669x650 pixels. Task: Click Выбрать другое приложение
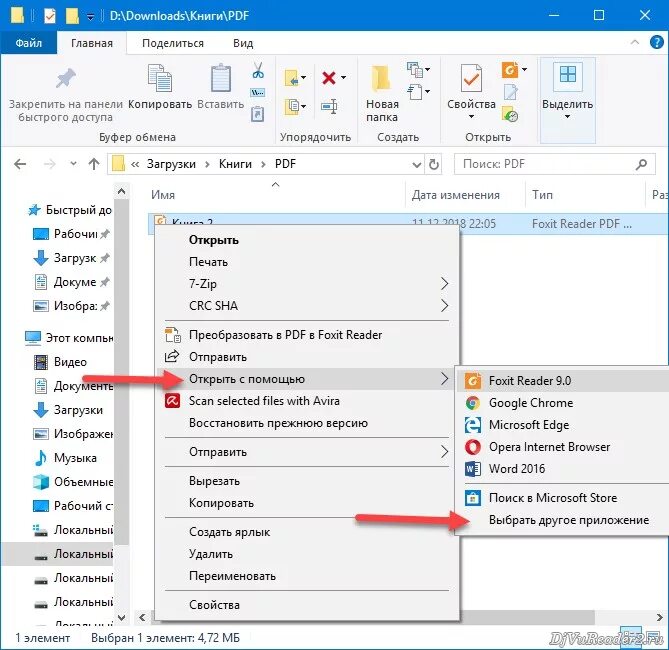[562, 520]
